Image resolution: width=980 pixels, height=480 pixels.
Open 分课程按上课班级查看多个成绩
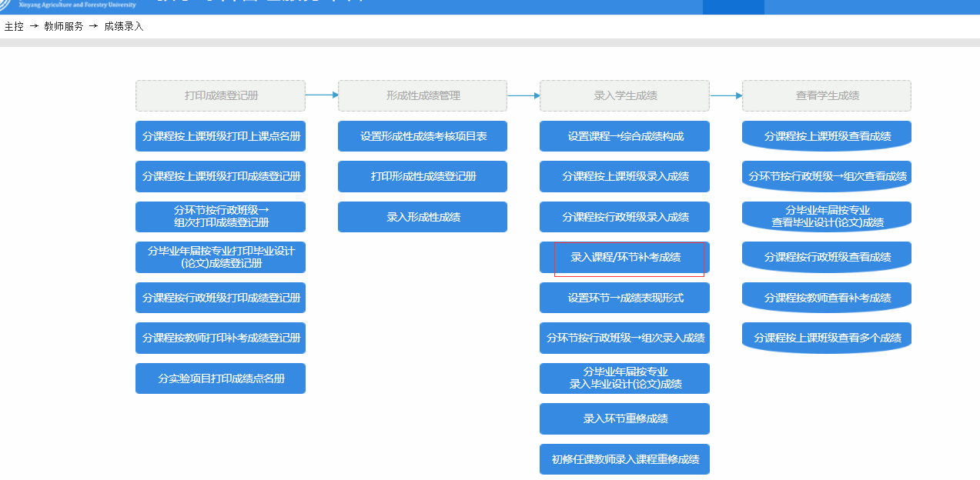(826, 338)
